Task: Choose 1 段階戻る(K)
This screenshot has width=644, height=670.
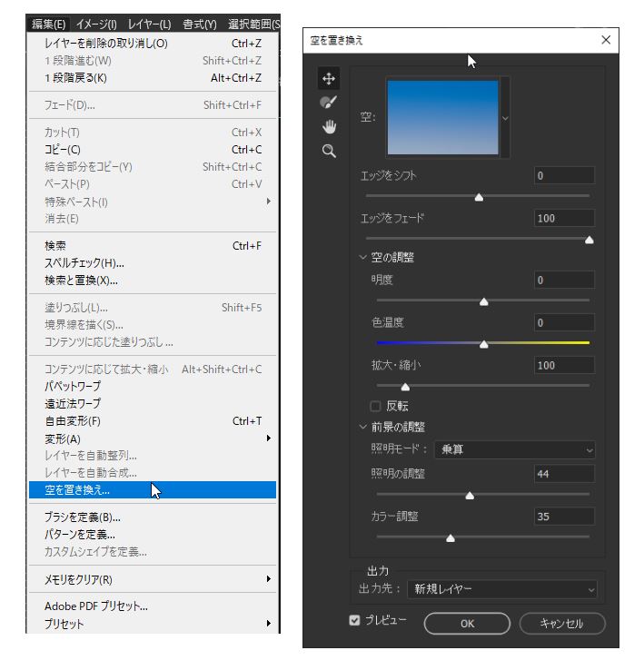Action: [153, 78]
